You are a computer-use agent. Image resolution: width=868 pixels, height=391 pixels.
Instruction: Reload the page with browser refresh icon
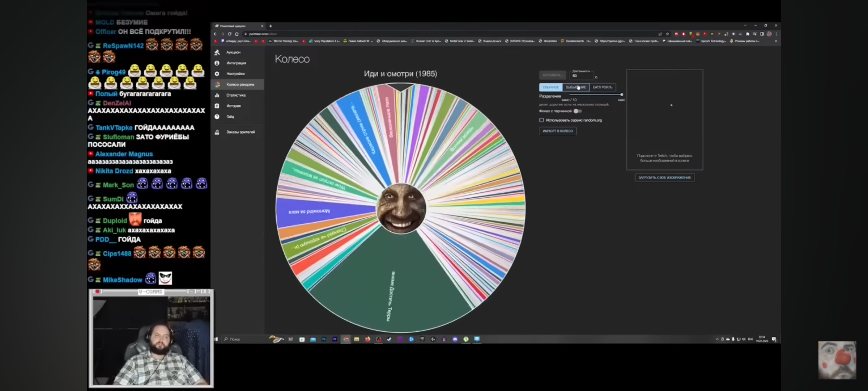tap(229, 34)
